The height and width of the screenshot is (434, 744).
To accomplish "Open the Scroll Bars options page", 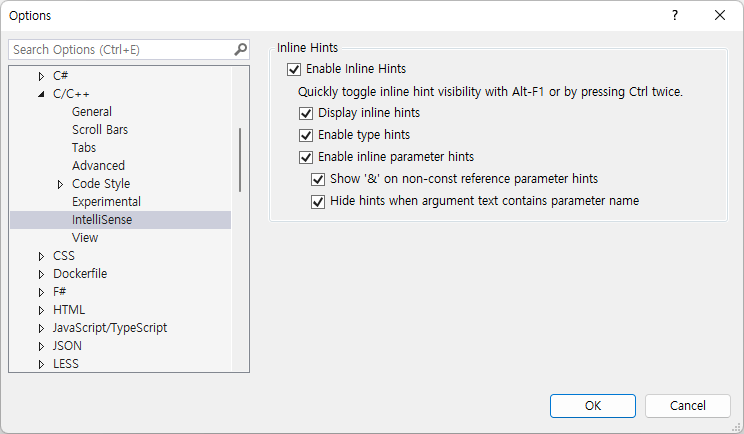I will 100,130.
